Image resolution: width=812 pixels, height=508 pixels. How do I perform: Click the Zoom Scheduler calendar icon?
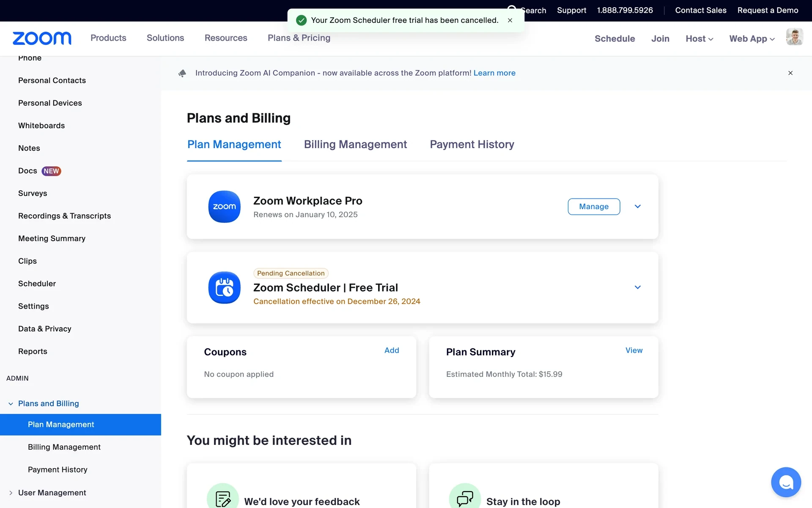pos(224,287)
